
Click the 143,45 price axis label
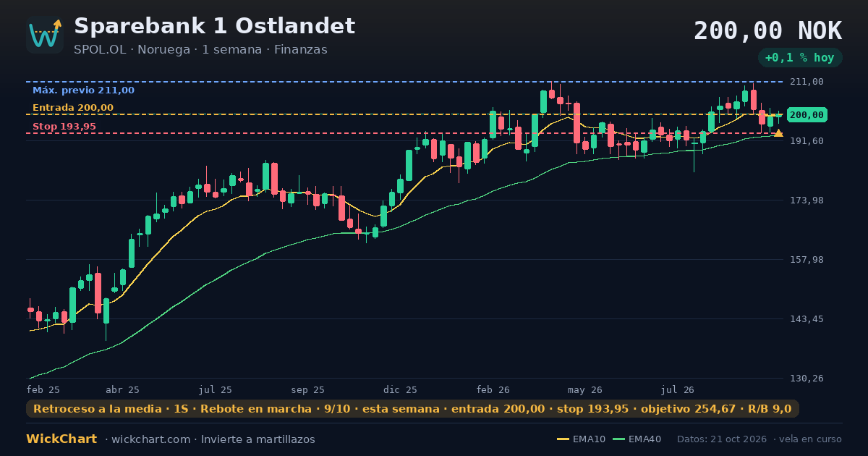[x=807, y=319]
